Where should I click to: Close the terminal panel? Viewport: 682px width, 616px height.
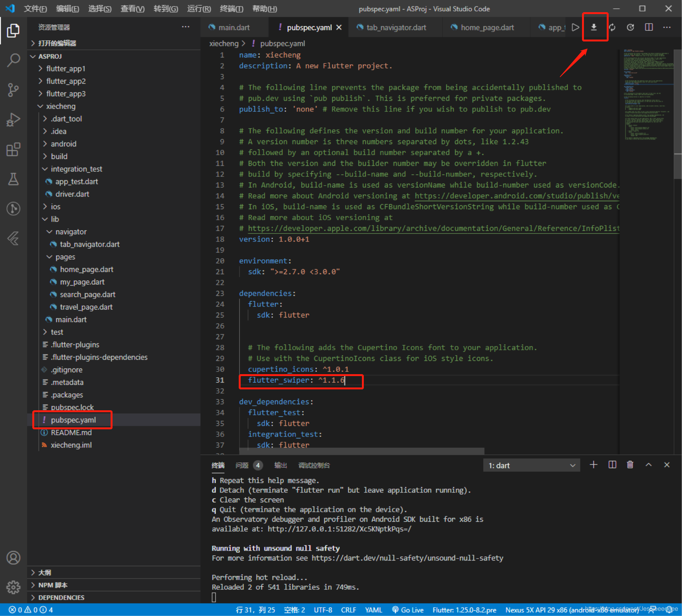pos(667,465)
